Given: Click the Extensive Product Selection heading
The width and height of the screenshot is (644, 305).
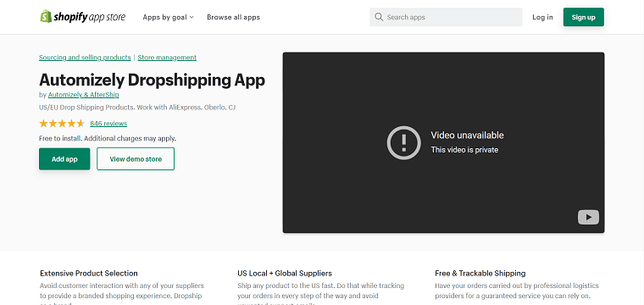Looking at the screenshot, I should coord(89,274).
